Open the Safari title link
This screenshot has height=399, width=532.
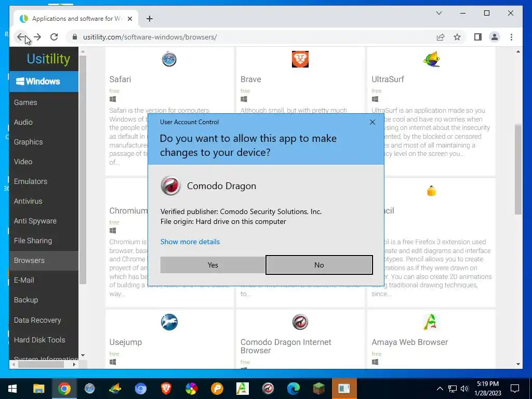(x=120, y=79)
